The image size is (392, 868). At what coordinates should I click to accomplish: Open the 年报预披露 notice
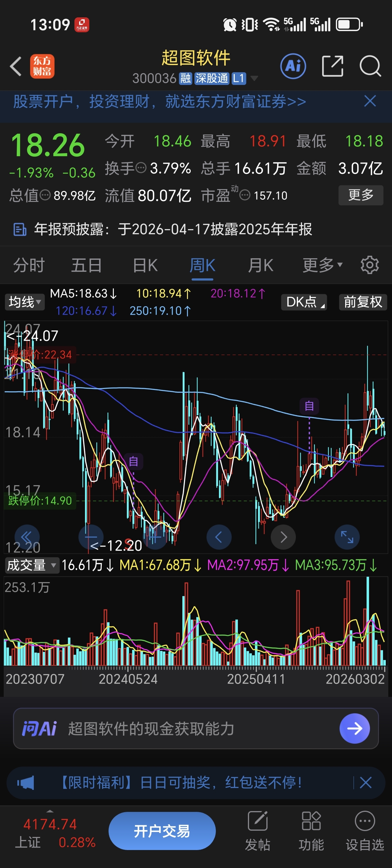point(173,229)
